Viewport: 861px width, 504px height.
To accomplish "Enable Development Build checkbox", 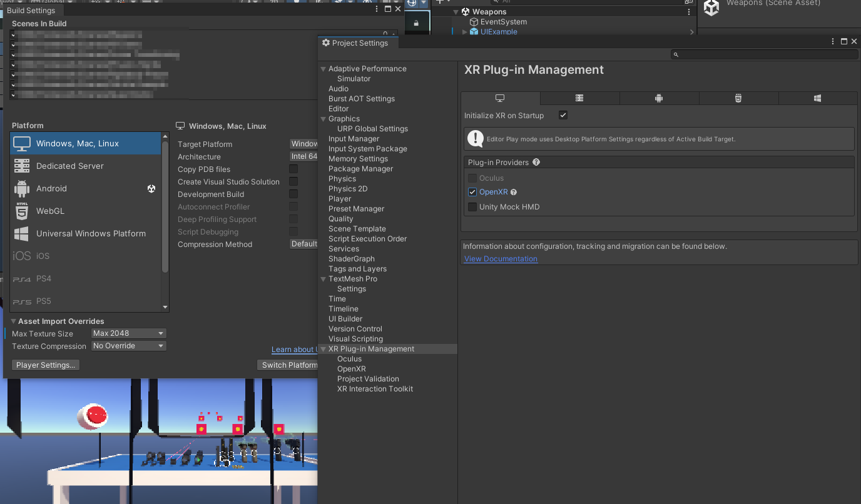I will pos(293,194).
